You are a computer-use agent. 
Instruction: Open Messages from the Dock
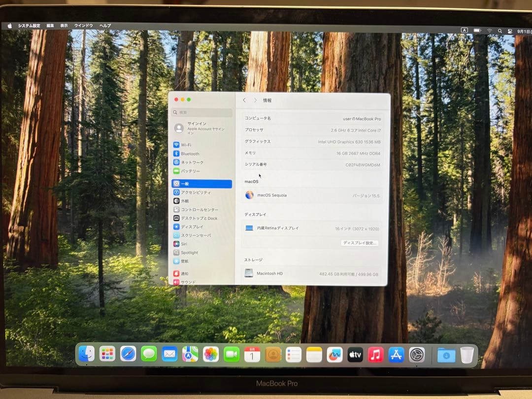(x=149, y=354)
